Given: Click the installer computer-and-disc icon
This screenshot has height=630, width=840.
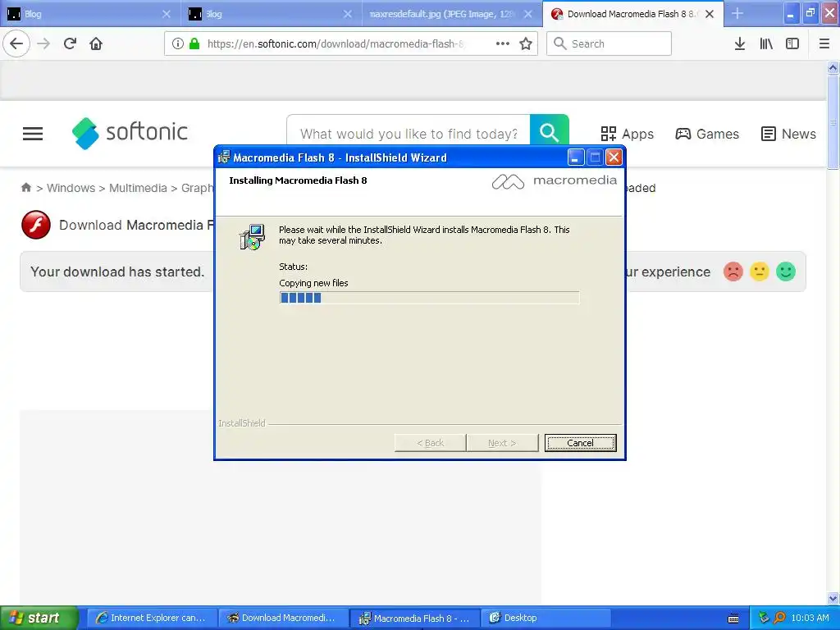Looking at the screenshot, I should point(252,237).
